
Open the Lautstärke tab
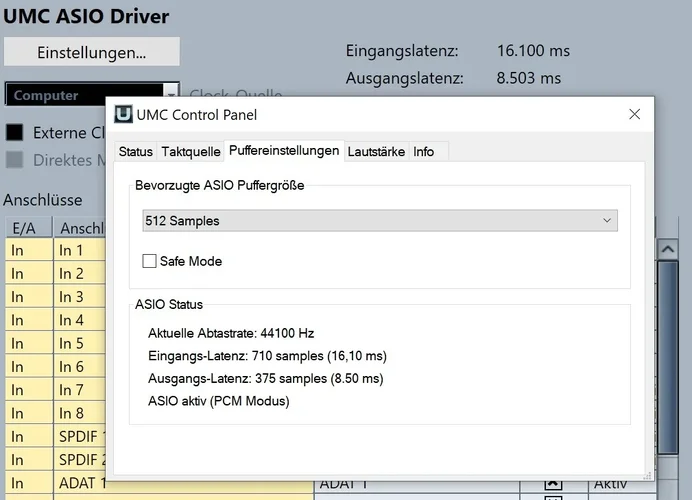[376, 151]
